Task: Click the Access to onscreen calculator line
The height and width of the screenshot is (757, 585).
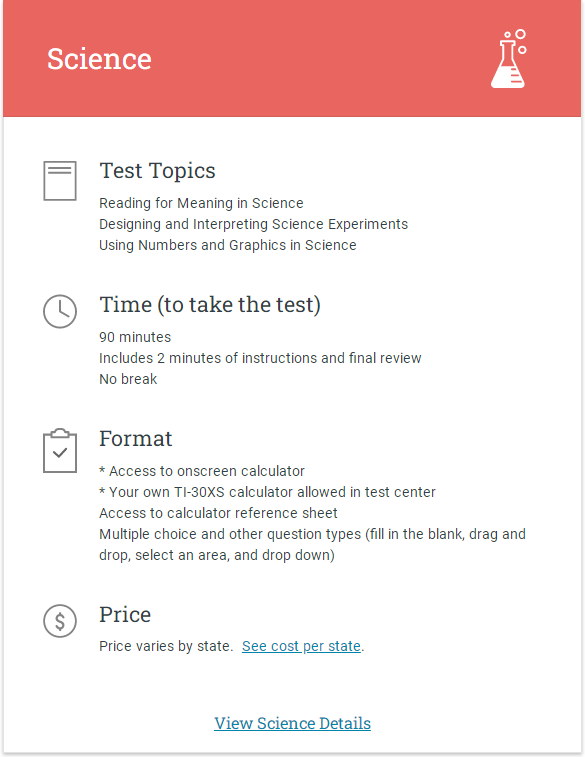Action: click(202, 471)
